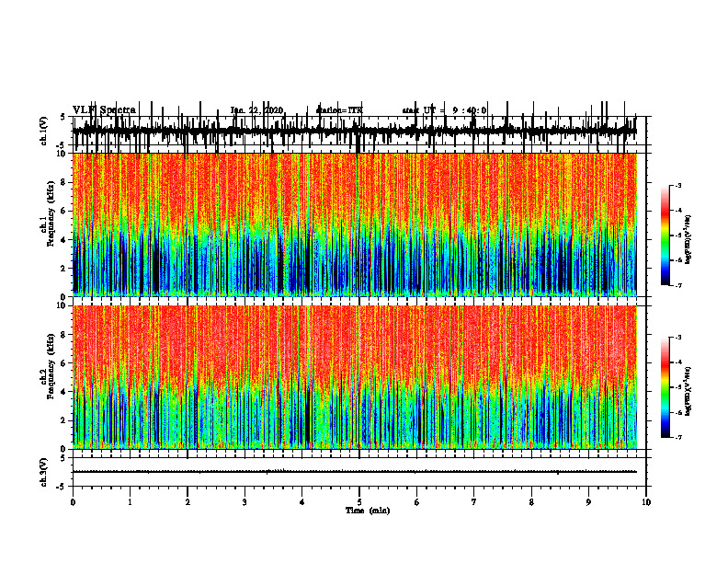Viewport: 728px width, 563px height.
Task: Click the "8" kHz tick on ch.1 frequency axis
Action: 63,182
